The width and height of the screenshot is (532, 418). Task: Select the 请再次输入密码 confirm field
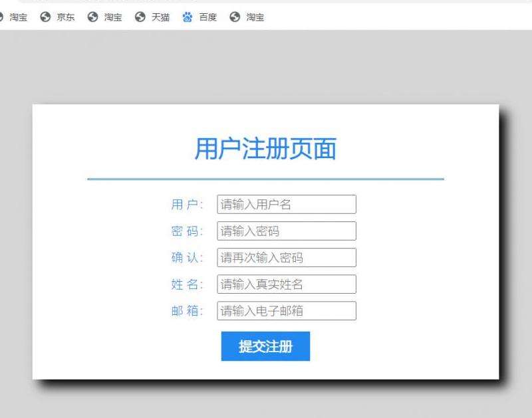tap(287, 257)
